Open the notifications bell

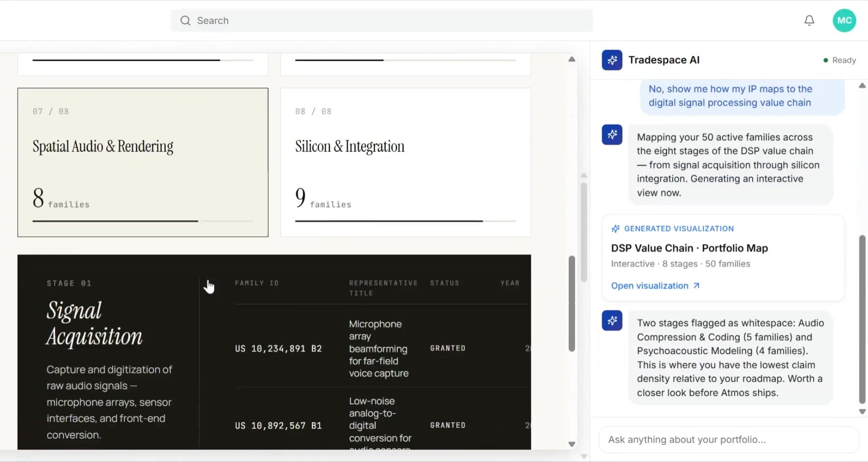pos(809,21)
